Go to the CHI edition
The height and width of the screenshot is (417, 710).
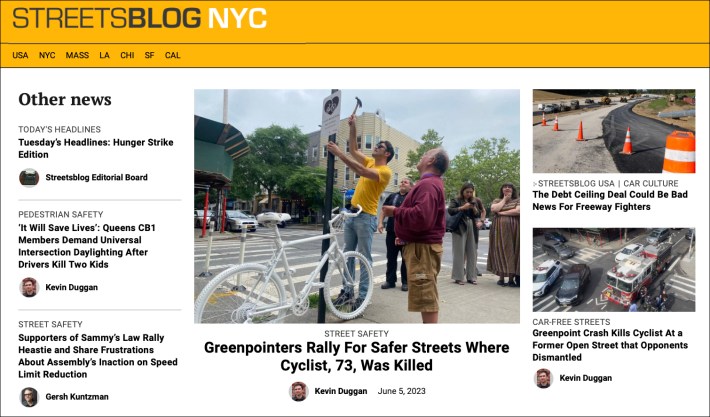coord(127,55)
